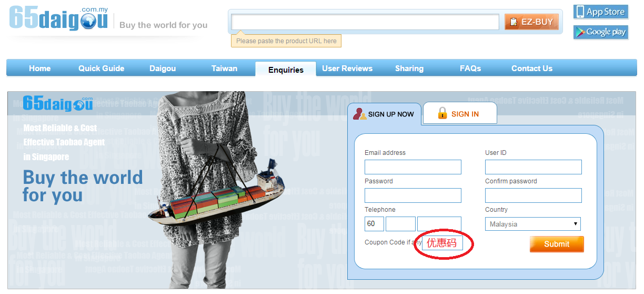
Task: Go to the Quick Guide page
Action: pos(102,68)
